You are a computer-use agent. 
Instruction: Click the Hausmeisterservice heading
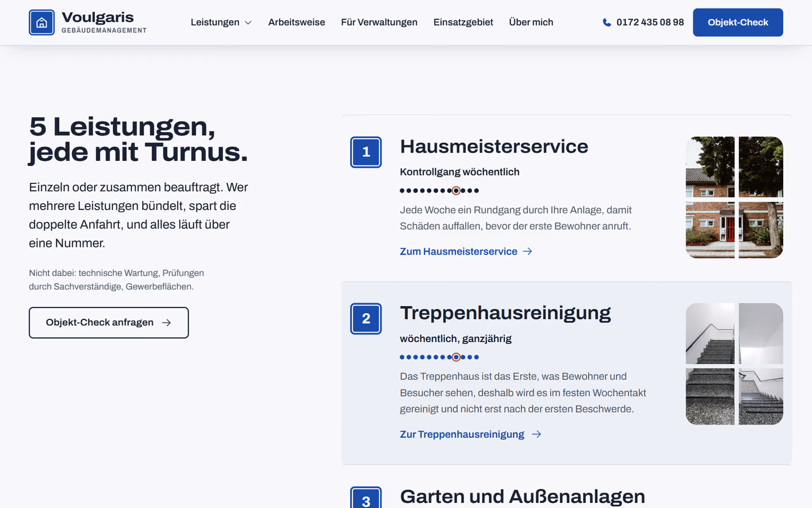coord(494,147)
